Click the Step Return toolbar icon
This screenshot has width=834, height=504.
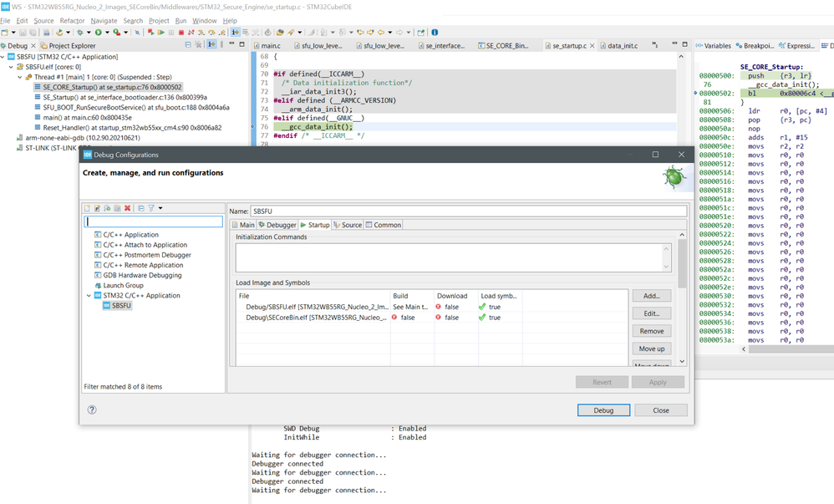pos(221,33)
